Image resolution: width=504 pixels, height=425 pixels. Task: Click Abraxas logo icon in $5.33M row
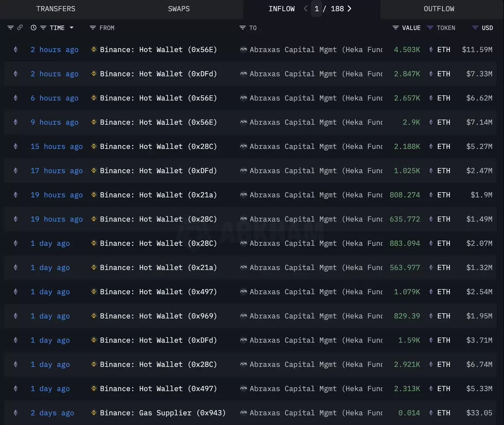pos(244,389)
